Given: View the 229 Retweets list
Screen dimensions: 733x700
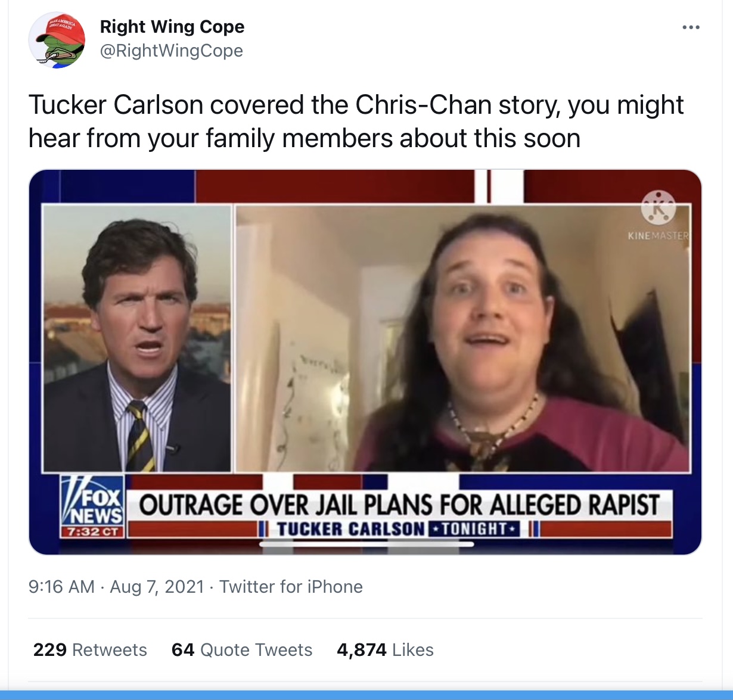Looking at the screenshot, I should (90, 649).
